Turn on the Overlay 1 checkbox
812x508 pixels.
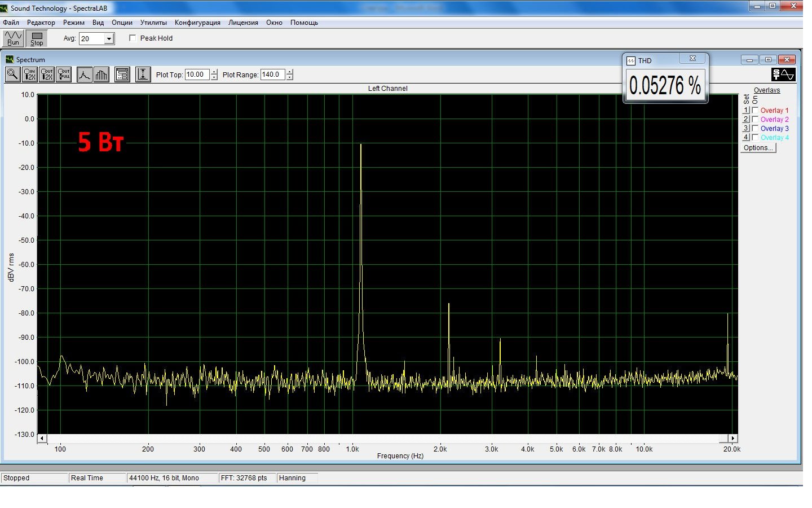pos(755,111)
